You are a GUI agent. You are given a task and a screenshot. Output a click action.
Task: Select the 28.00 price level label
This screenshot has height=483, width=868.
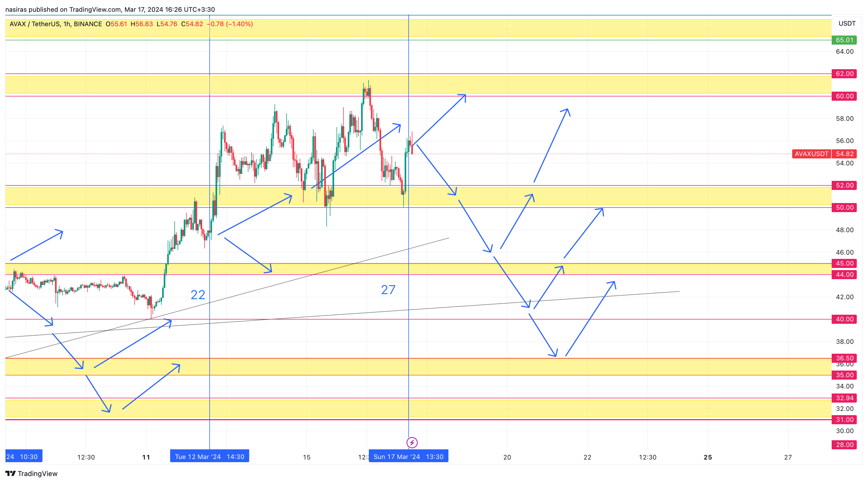tap(844, 445)
